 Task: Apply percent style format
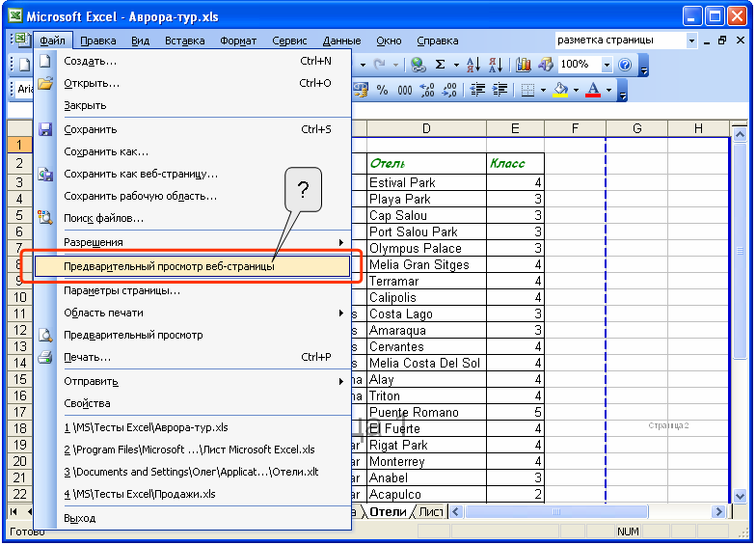[382, 90]
